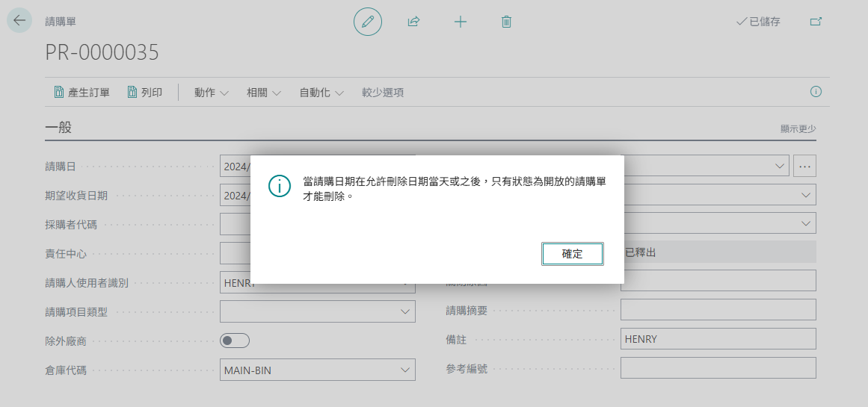Click the 請購摘要 input field

(718, 310)
